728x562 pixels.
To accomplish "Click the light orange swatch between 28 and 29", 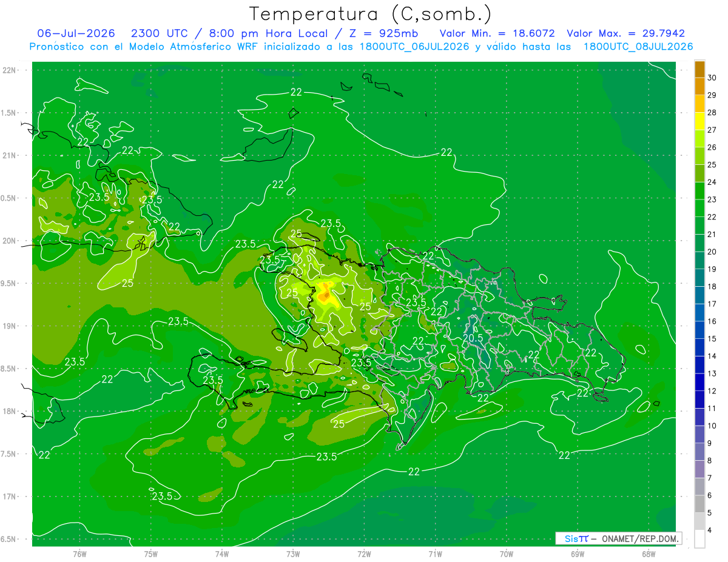I will pyautogui.click(x=699, y=104).
